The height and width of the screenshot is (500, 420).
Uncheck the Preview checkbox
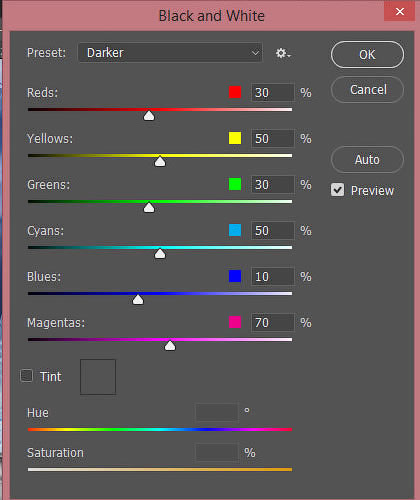[337, 190]
